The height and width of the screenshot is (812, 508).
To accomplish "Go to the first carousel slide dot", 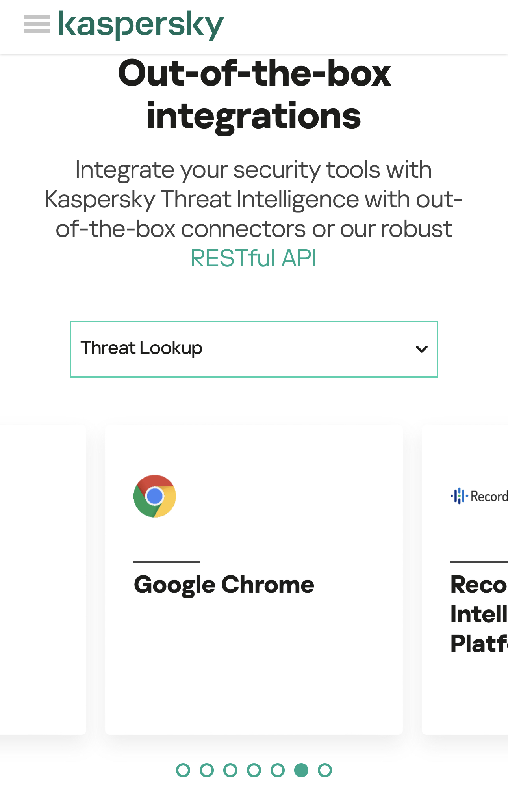I will [183, 770].
